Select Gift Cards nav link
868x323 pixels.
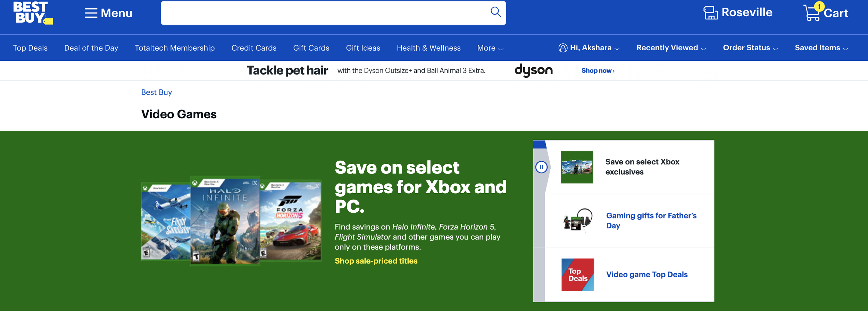pos(311,48)
